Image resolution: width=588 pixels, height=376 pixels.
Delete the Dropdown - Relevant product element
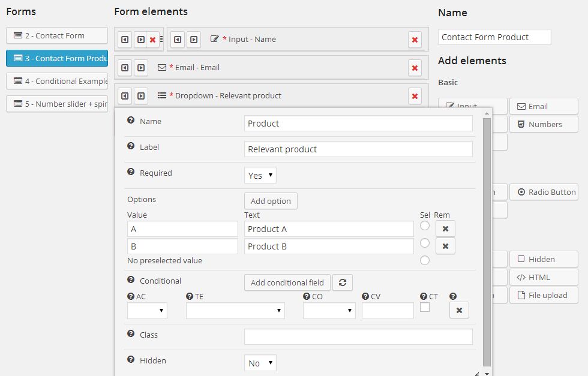click(x=415, y=96)
